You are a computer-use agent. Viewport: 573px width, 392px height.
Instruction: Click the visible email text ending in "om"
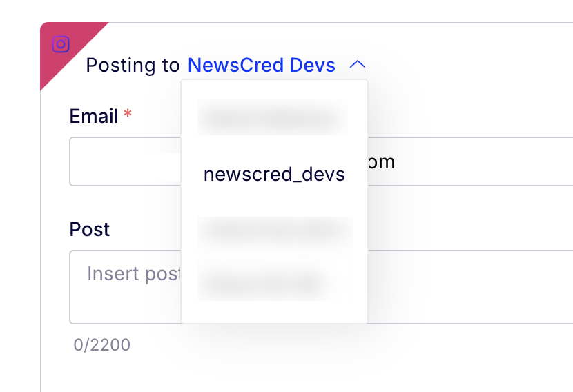[x=381, y=162]
